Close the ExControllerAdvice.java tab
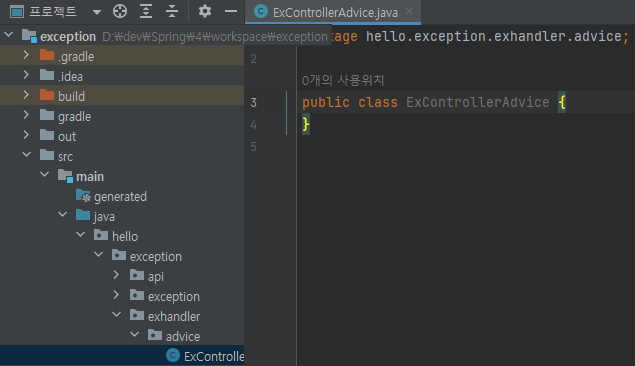Image resolution: width=635 pixels, height=366 pixels. (x=409, y=11)
